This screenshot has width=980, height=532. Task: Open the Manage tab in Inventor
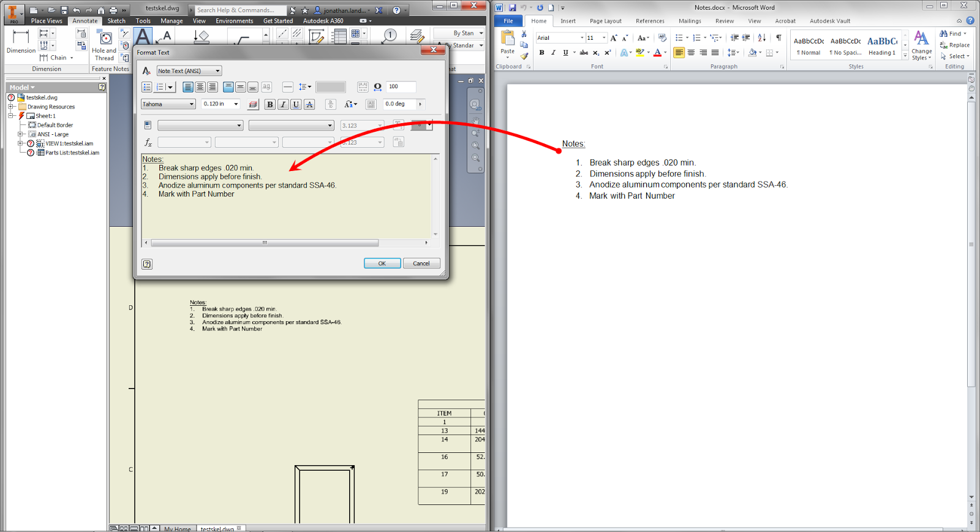[171, 21]
